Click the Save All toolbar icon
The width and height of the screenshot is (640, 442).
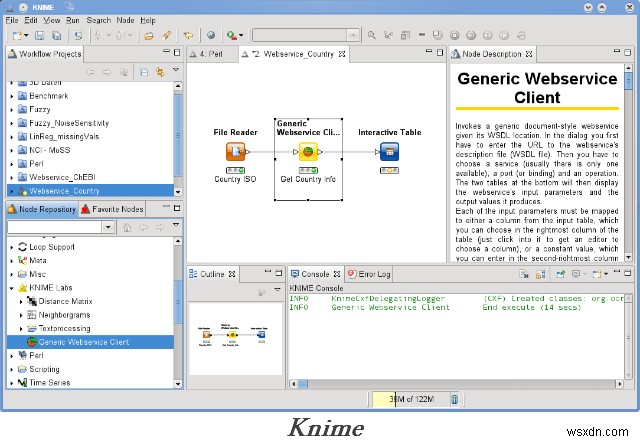pos(56,36)
